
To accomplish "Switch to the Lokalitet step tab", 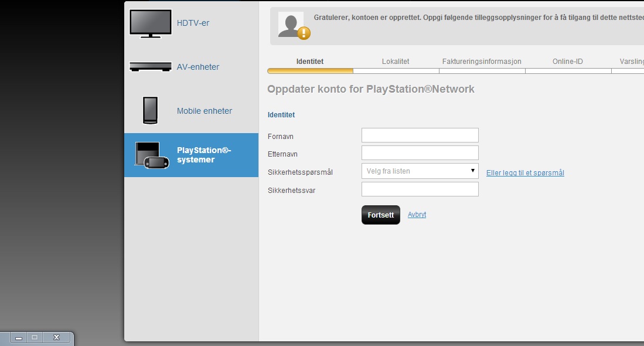I will point(396,61).
